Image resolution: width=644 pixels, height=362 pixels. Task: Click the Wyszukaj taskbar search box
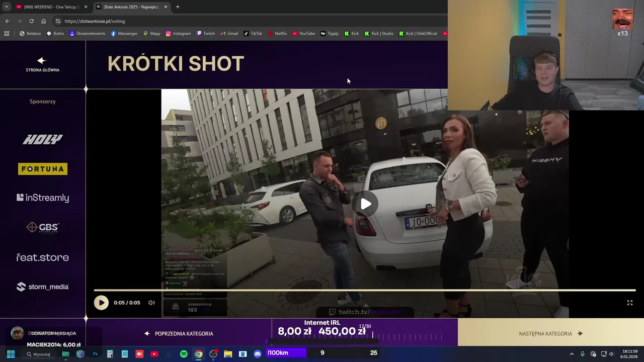(x=39, y=354)
